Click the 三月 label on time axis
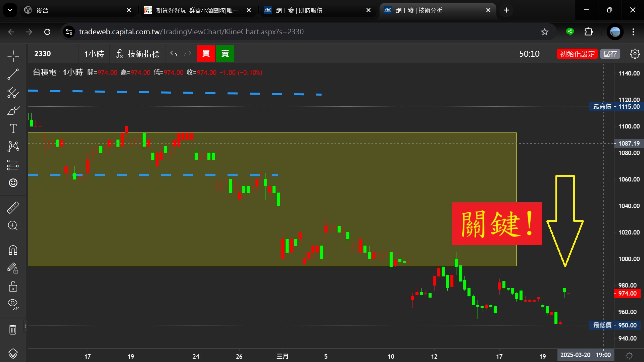This screenshot has height=362, width=644. click(x=282, y=356)
